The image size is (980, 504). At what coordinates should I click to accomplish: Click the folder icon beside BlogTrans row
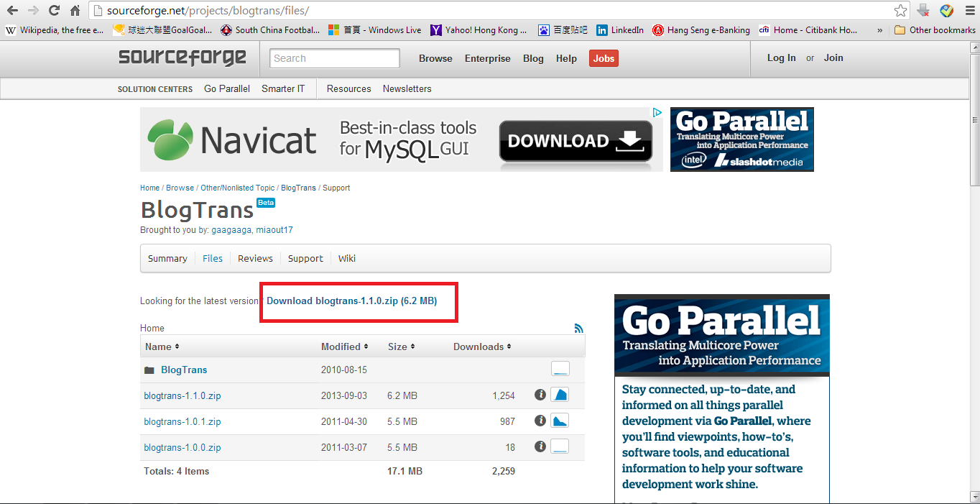(149, 370)
